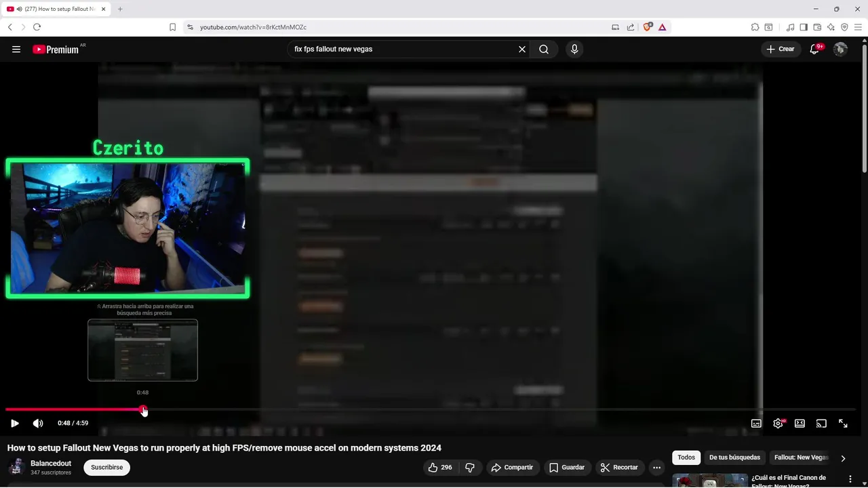Image resolution: width=868 pixels, height=488 pixels.
Task: Open the Balancedout channel avatar
Action: pyautogui.click(x=17, y=467)
